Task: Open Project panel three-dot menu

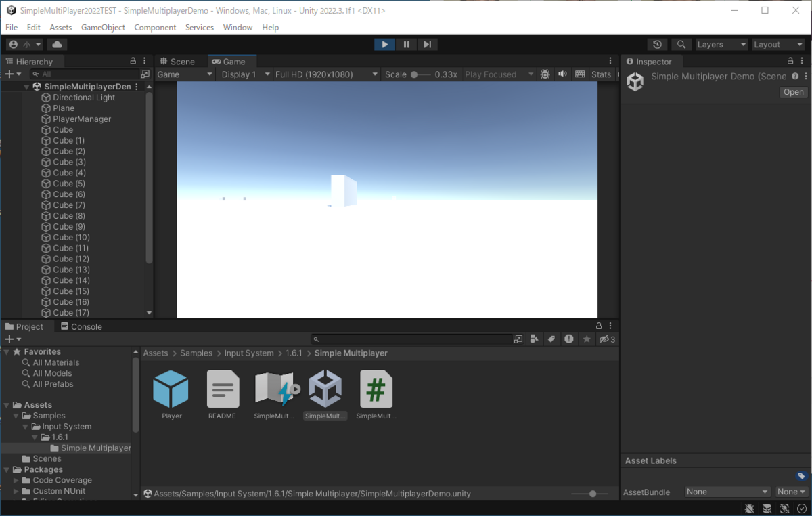Action: 610,326
